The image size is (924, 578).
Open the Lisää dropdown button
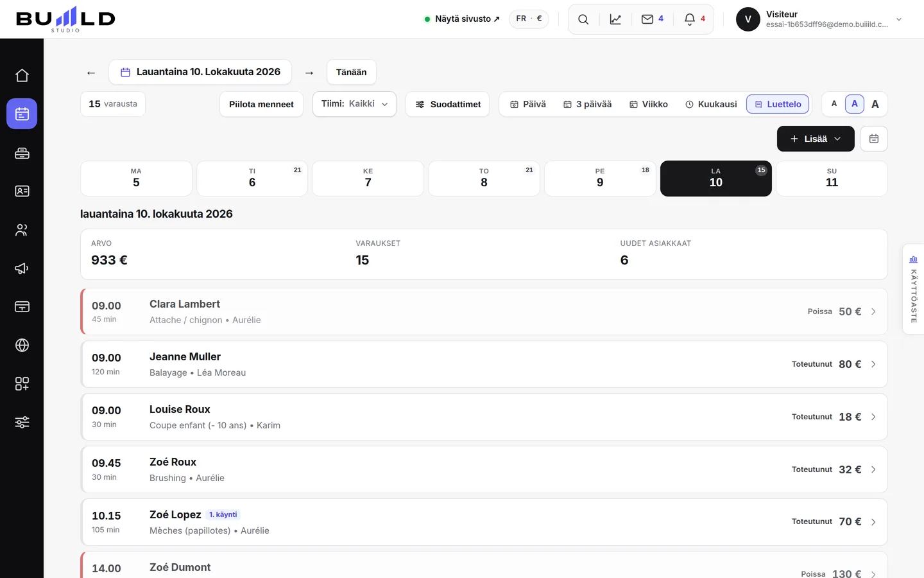(816, 139)
